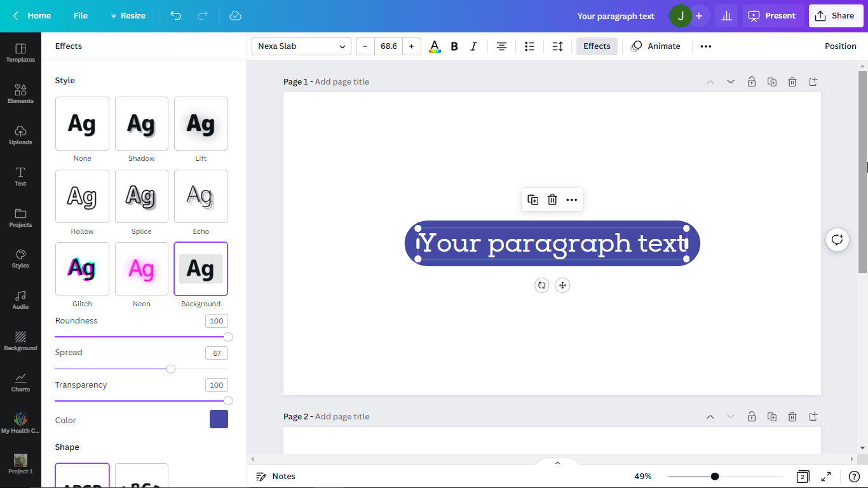Open the Charts panel
868x488 pixels.
(x=20, y=381)
